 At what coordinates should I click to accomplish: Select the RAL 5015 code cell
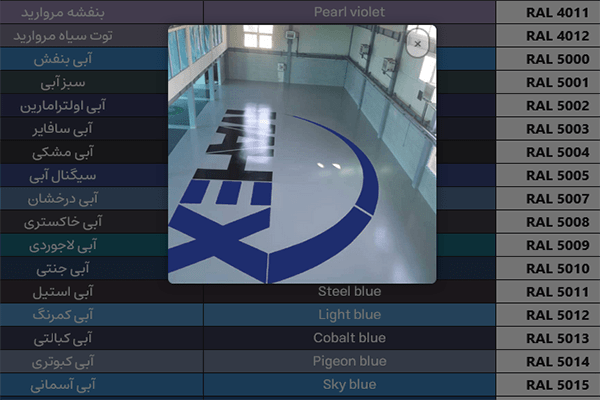[x=548, y=385]
